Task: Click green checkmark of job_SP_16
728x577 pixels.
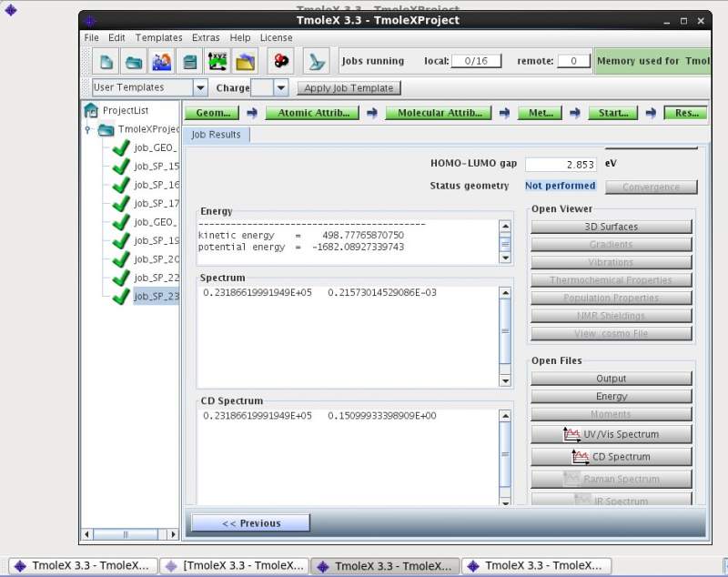Action: (121, 185)
